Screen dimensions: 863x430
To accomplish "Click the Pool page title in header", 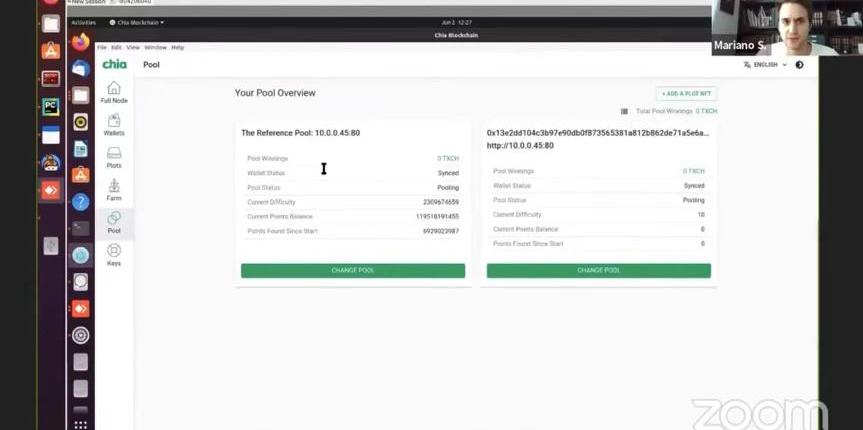I will [x=151, y=65].
